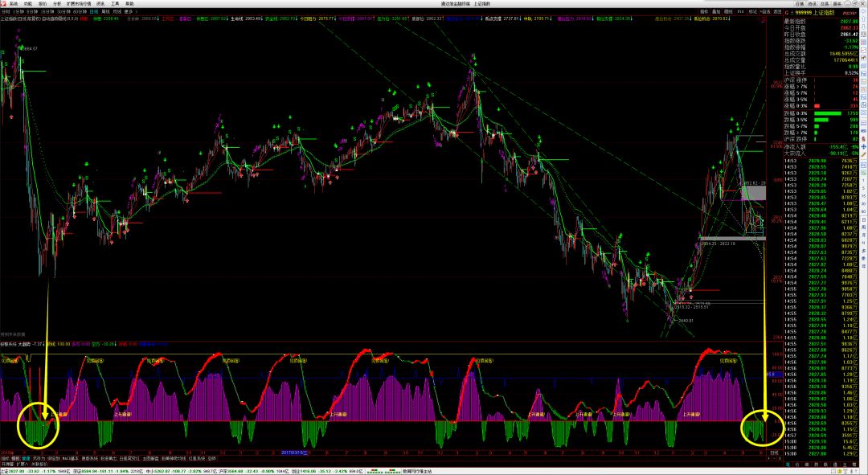Click the 创业 index in the status bar
The height and width of the screenshot is (475, 868).
click(326, 471)
